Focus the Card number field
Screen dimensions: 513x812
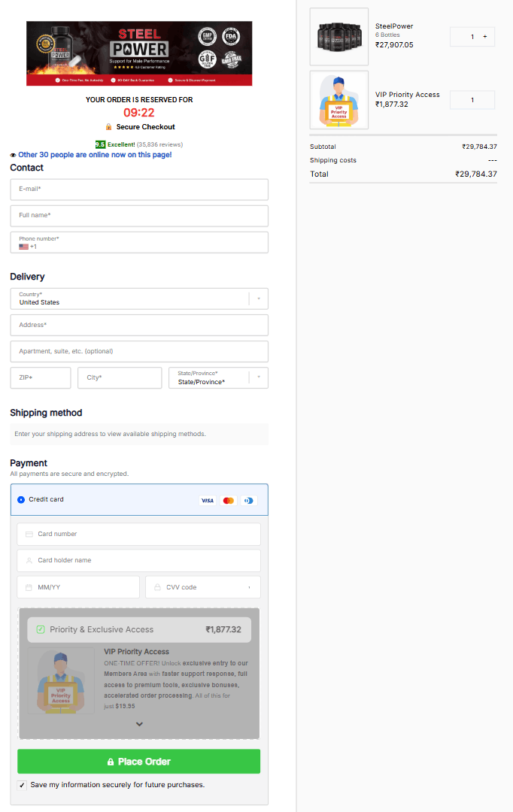tap(139, 535)
